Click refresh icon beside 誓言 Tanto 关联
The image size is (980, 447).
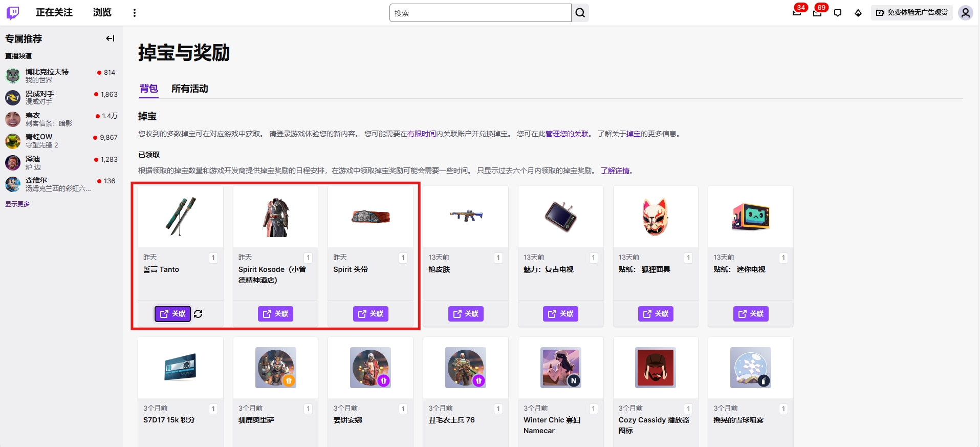pyautogui.click(x=198, y=314)
